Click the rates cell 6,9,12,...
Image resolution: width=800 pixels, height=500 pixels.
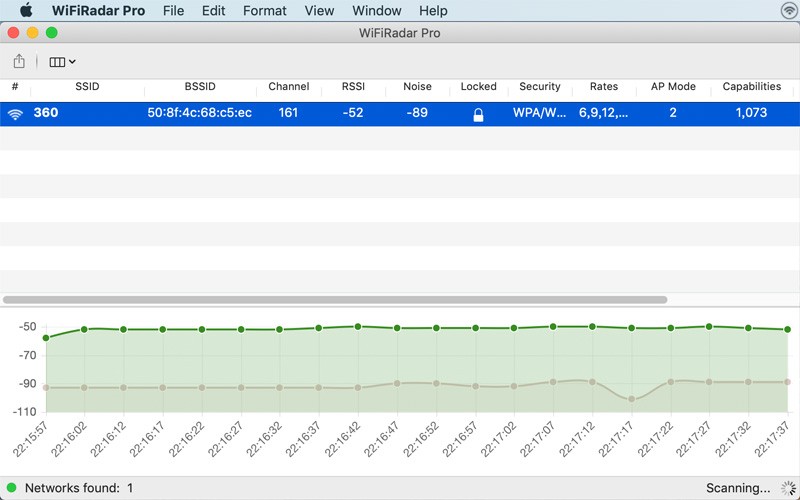(x=603, y=113)
